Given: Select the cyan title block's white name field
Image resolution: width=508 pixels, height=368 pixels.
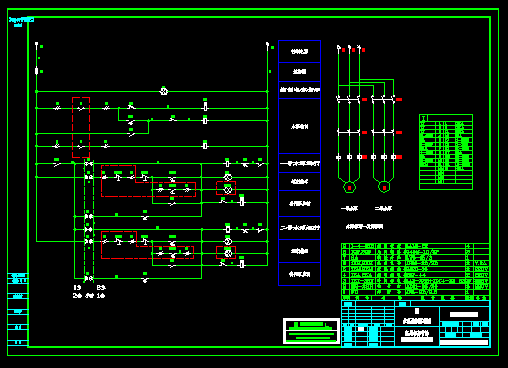Looking at the screenshot, I should (x=464, y=314).
